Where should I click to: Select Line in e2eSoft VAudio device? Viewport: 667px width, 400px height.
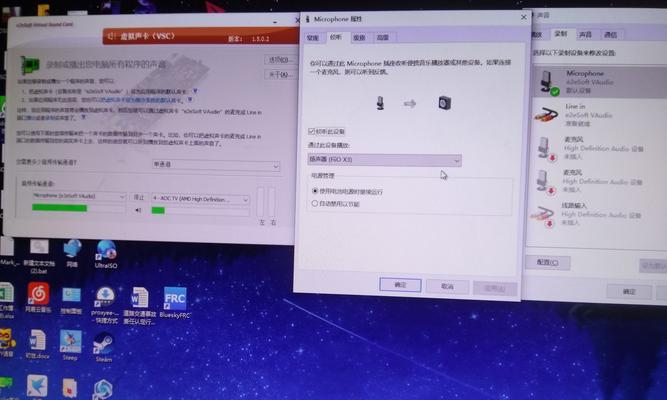599,115
